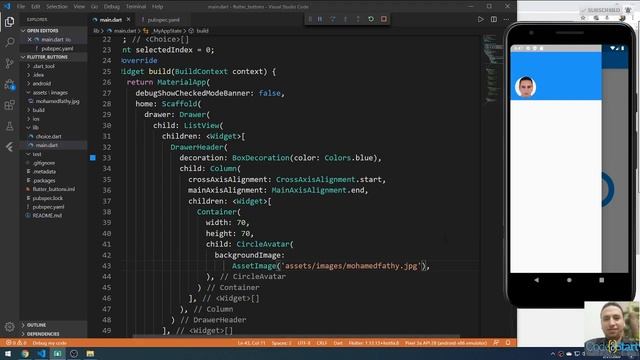Image resolution: width=640 pixels, height=360 pixels.
Task: Click errors and warnings count in status bar
Action: pyautogui.click(x=16, y=343)
